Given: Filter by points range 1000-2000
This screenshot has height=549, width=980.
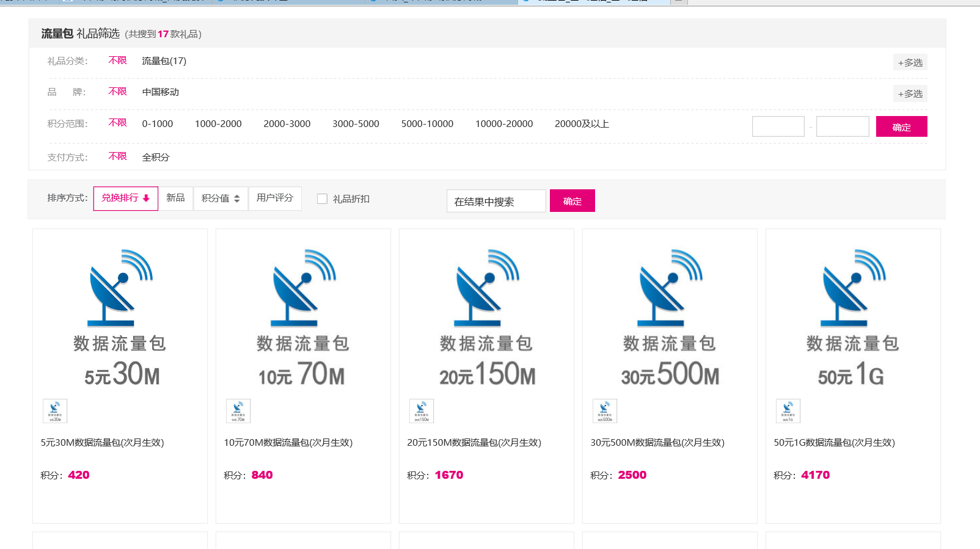Looking at the screenshot, I should [x=218, y=124].
